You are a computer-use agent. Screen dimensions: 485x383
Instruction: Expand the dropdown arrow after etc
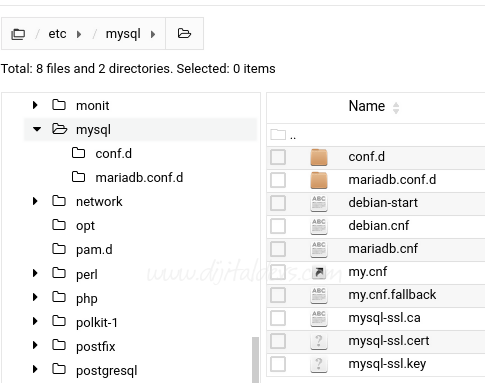pyautogui.click(x=79, y=34)
